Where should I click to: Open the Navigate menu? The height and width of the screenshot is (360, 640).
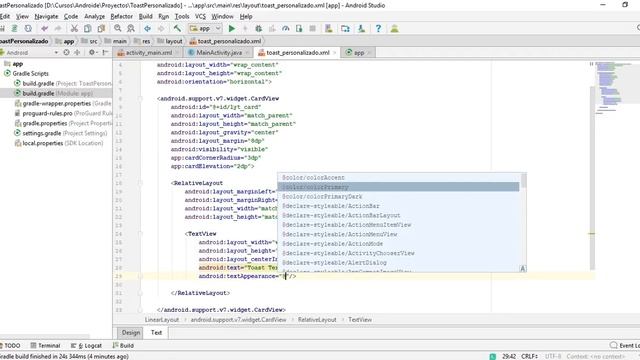click(x=46, y=16)
